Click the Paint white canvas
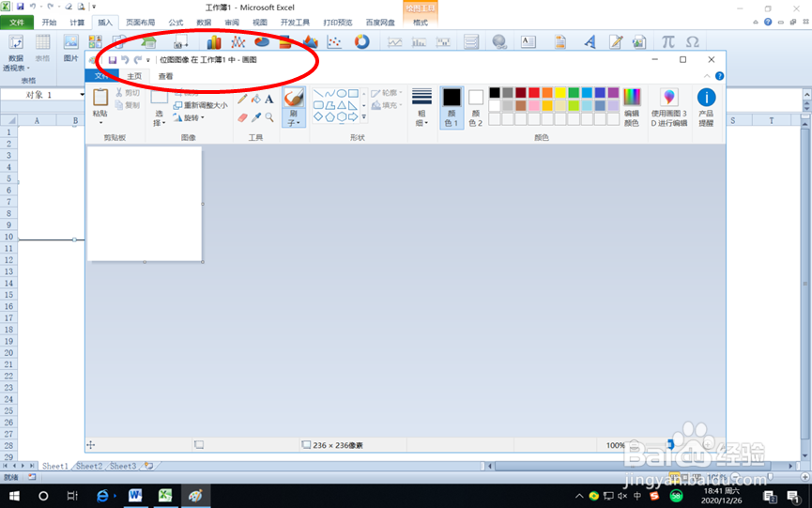 [x=145, y=204]
